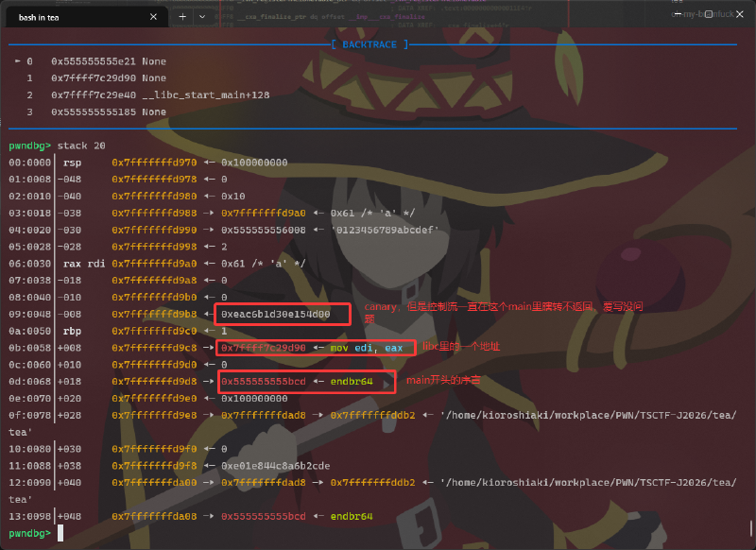Click value 0x100000000 on the rsp row

[x=254, y=163]
